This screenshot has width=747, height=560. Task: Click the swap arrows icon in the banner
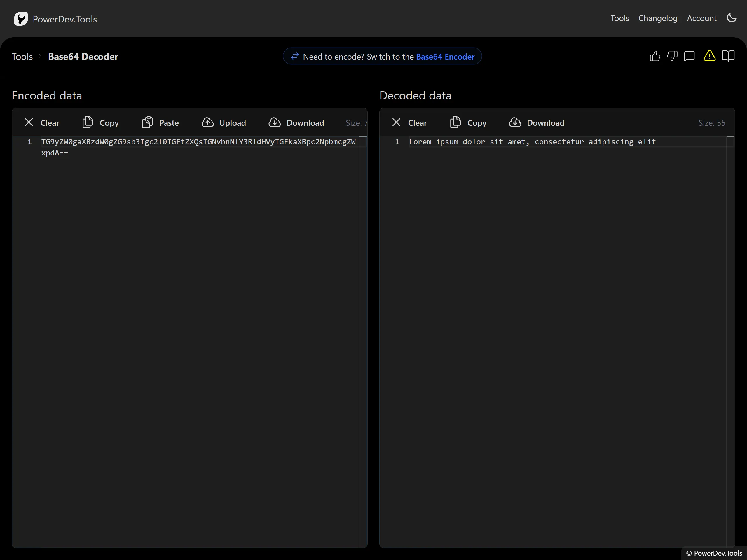coord(295,56)
